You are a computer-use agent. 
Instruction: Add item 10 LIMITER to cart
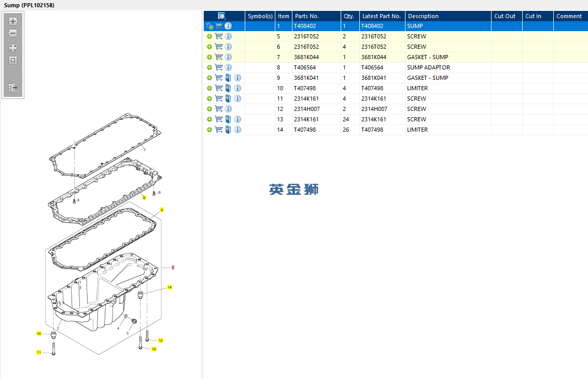(x=219, y=88)
